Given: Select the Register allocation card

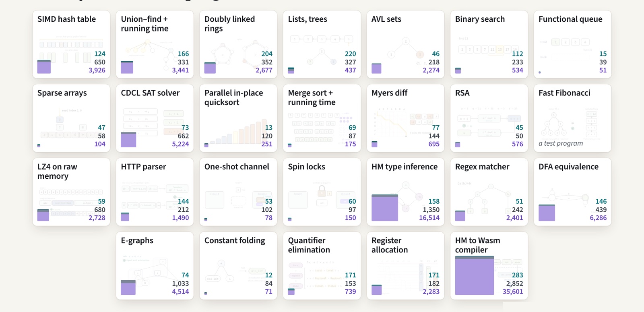Looking at the screenshot, I should coord(405,266).
